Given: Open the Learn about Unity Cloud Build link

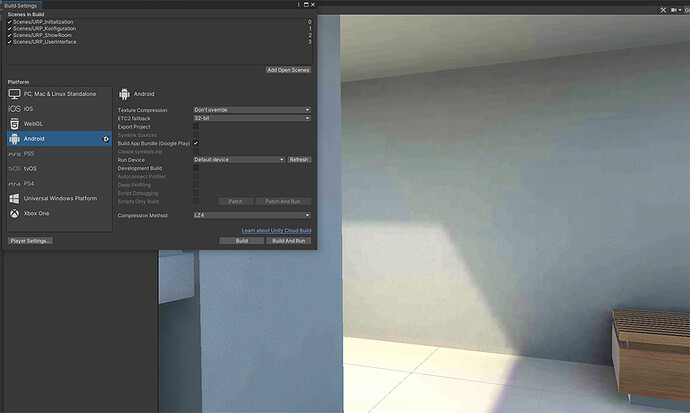Looking at the screenshot, I should tap(276, 230).
